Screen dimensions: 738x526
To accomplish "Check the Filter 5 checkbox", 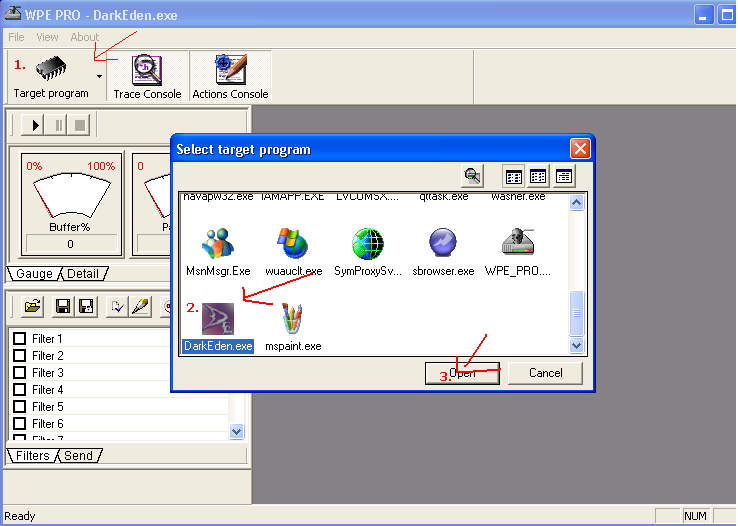I will (19, 407).
